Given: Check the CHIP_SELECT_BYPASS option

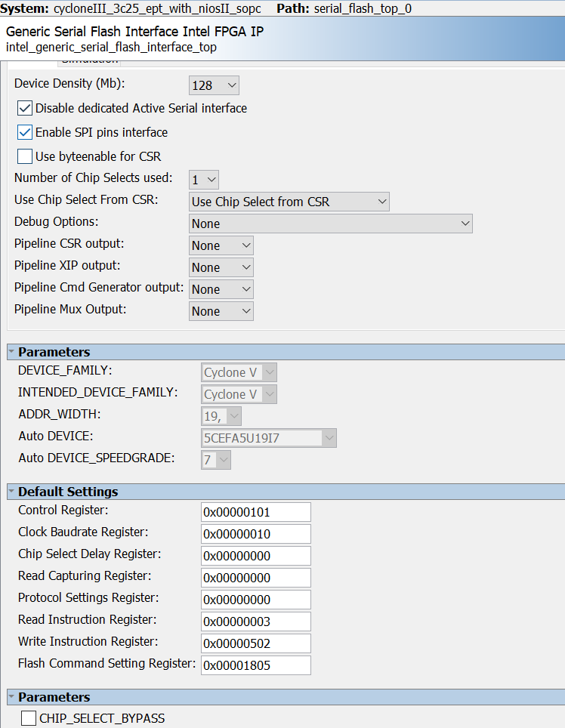Looking at the screenshot, I should pyautogui.click(x=29, y=718).
